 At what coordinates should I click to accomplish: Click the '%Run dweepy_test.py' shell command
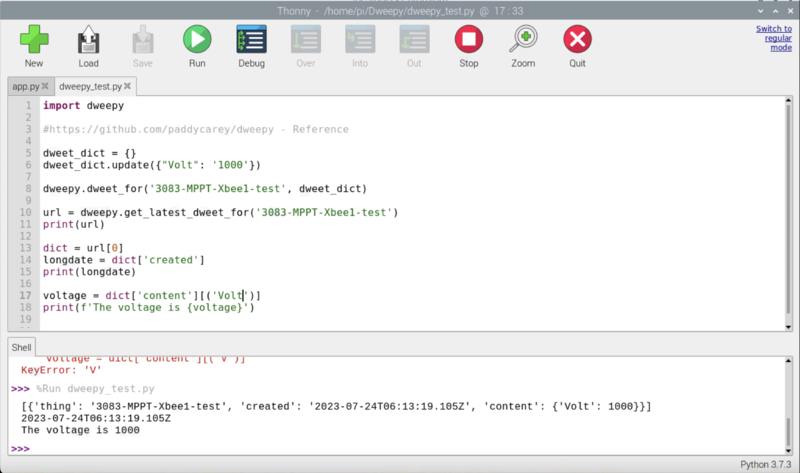pyautogui.click(x=95, y=389)
